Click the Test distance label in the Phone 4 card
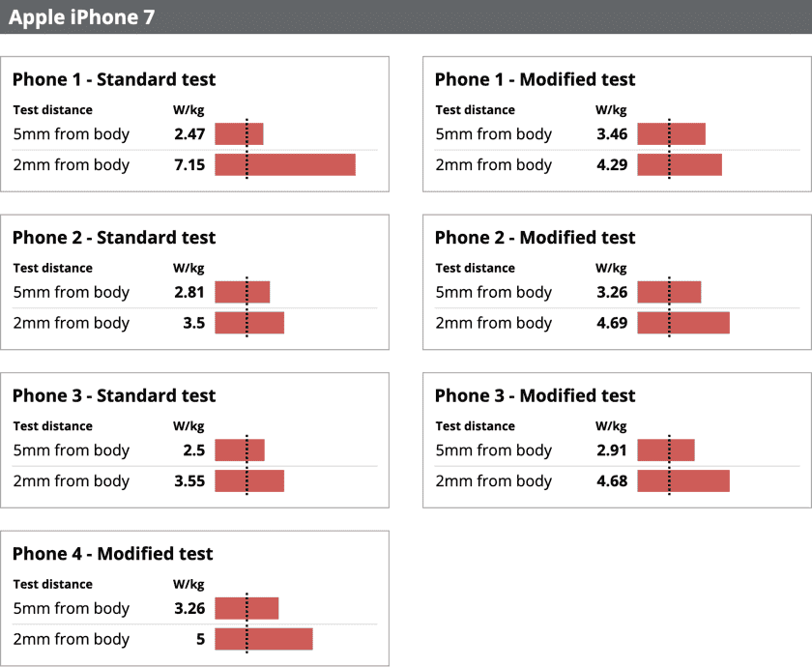The width and height of the screenshot is (812, 667). (52, 584)
